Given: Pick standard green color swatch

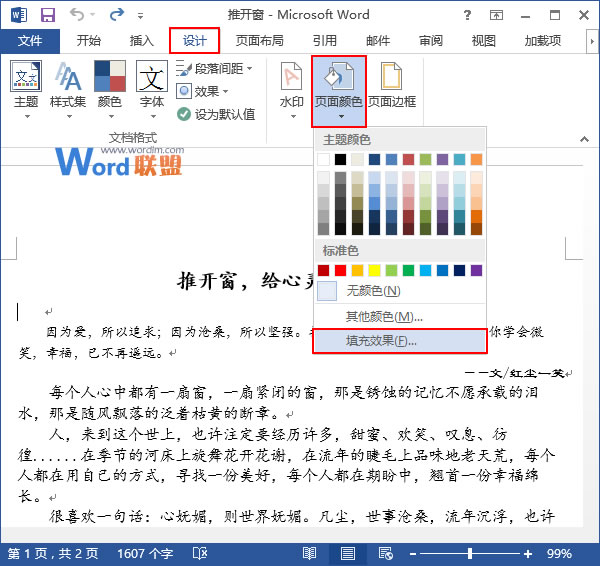Looking at the screenshot, I should 408,271.
